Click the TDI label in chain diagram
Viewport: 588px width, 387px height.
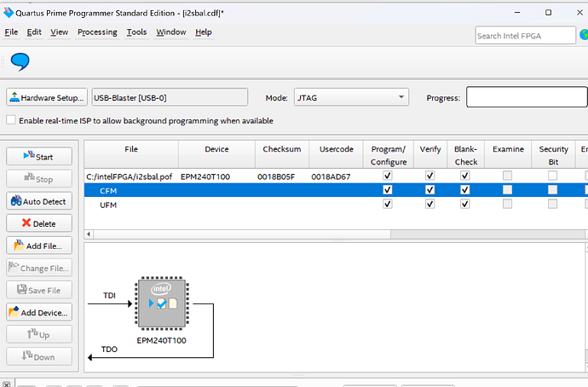tap(109, 296)
